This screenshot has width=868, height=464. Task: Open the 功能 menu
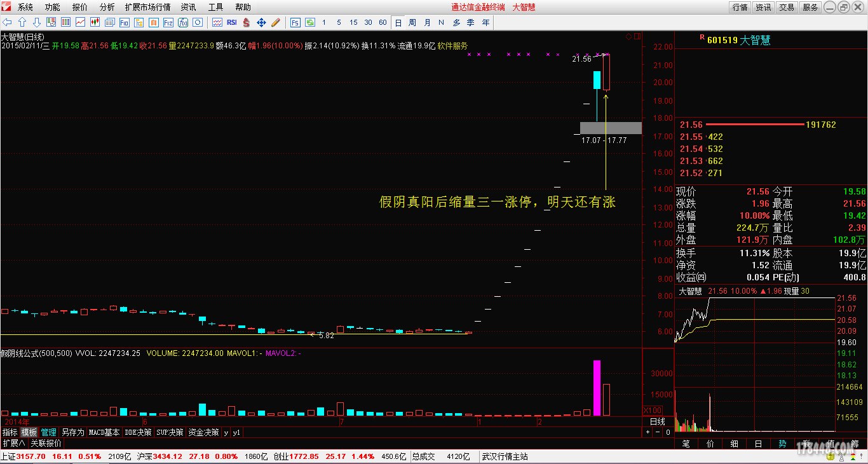(x=52, y=7)
